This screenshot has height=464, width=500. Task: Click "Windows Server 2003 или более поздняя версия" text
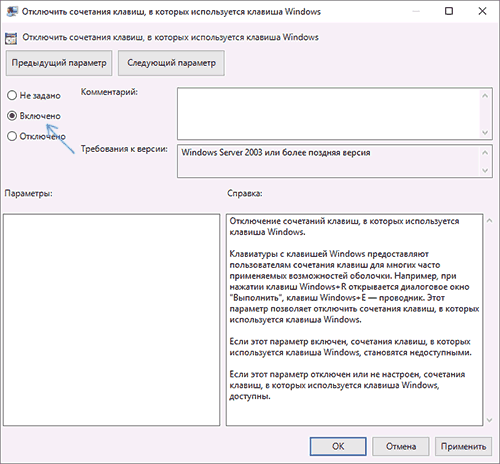pyautogui.click(x=276, y=153)
